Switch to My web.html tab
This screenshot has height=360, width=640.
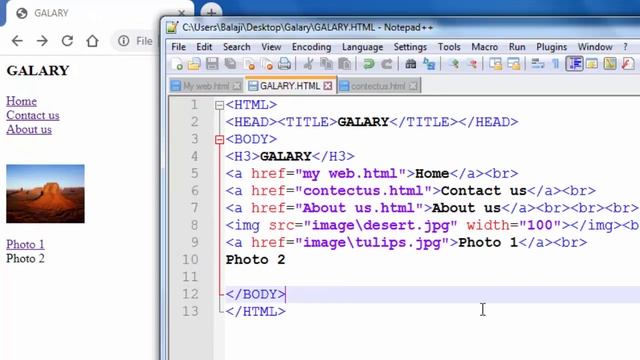point(206,86)
